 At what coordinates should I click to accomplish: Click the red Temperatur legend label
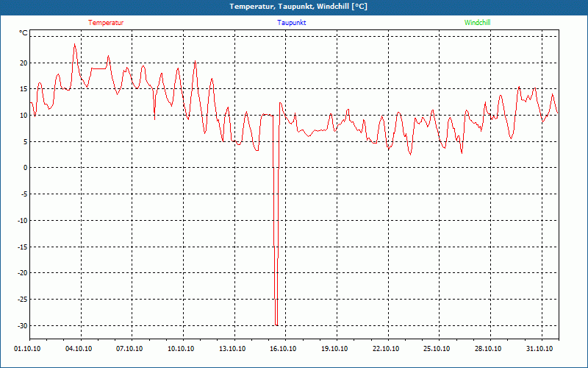(106, 23)
